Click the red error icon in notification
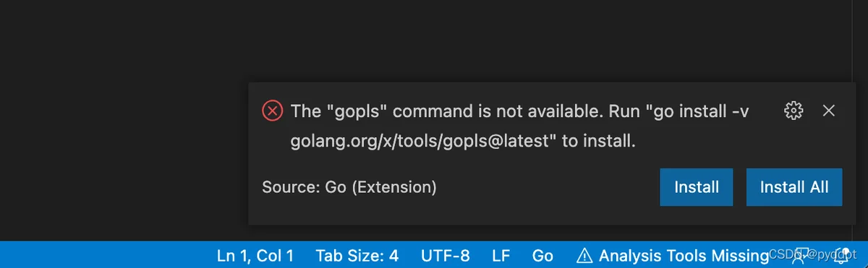868x268 pixels. pos(272,111)
